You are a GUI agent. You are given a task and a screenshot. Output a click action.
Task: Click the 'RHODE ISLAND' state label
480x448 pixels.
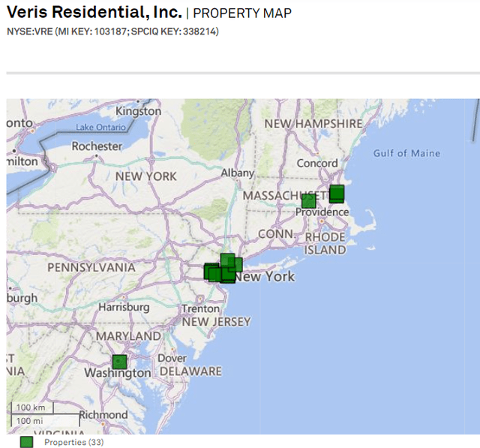tap(325, 243)
